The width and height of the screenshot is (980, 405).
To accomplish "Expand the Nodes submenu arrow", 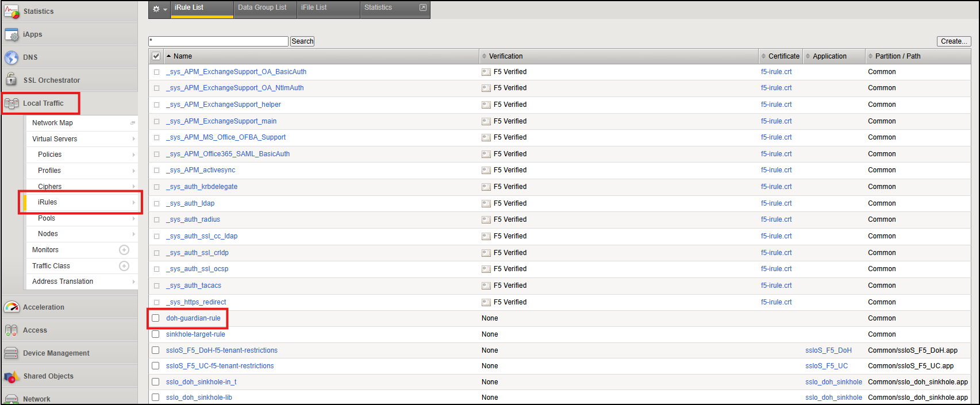I will (134, 234).
